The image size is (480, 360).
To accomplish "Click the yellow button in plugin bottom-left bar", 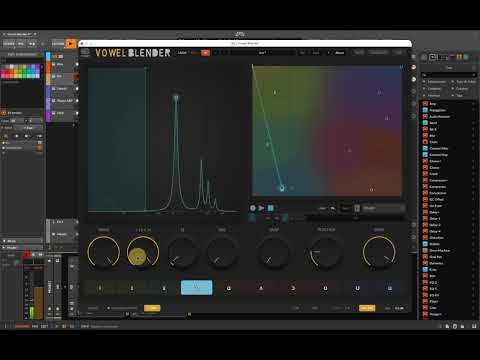I will pos(152,308).
